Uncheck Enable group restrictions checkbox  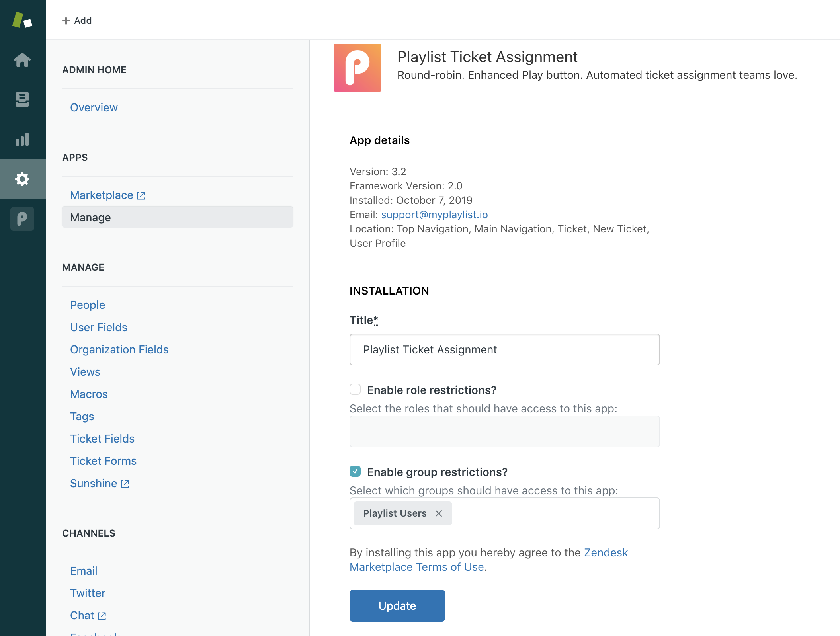(355, 471)
